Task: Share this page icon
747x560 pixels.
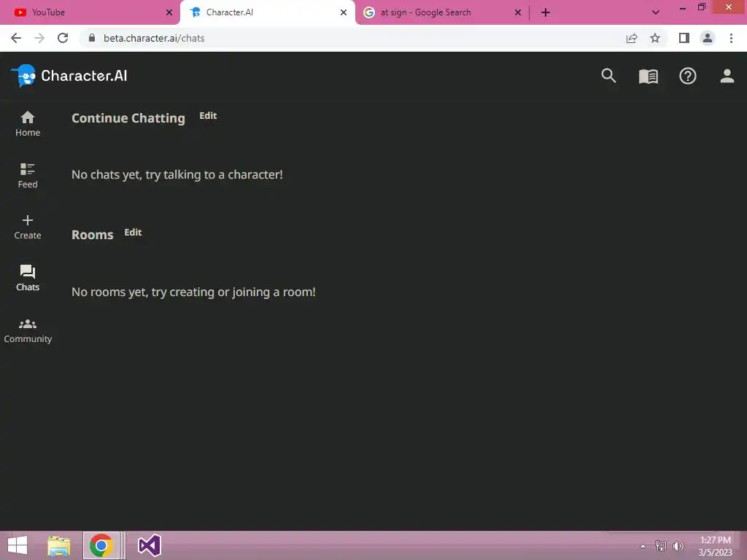Action: pos(632,38)
